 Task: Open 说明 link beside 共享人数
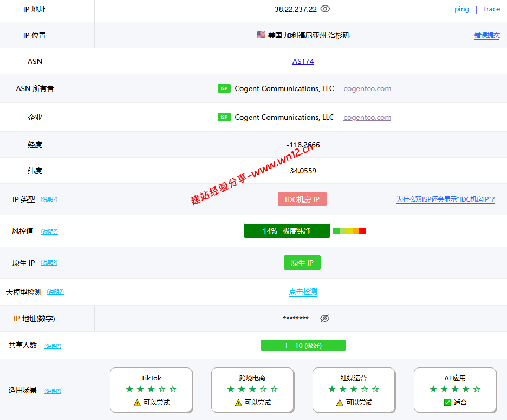coord(53,346)
